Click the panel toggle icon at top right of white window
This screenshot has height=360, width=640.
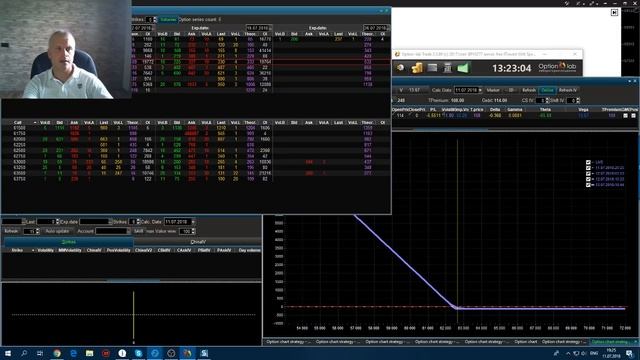pos(614,13)
